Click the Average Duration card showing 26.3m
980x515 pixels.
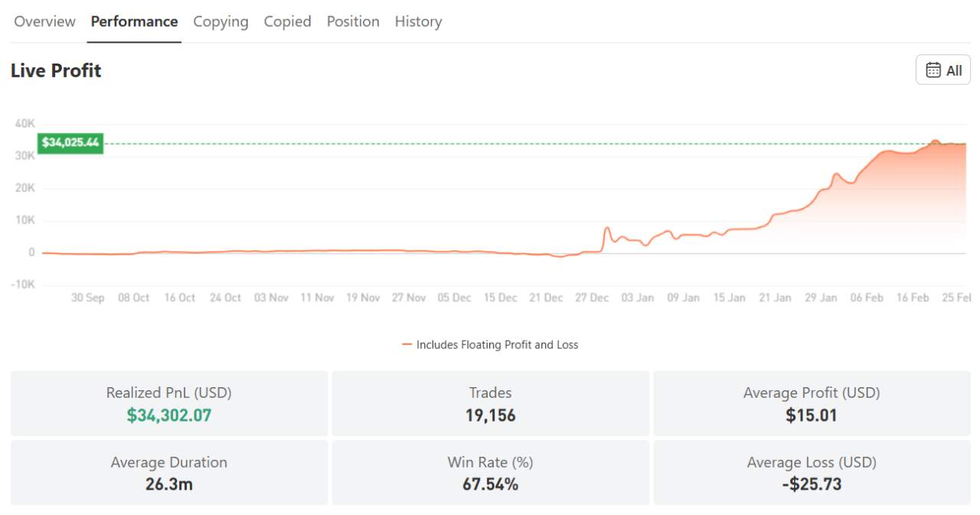(169, 472)
